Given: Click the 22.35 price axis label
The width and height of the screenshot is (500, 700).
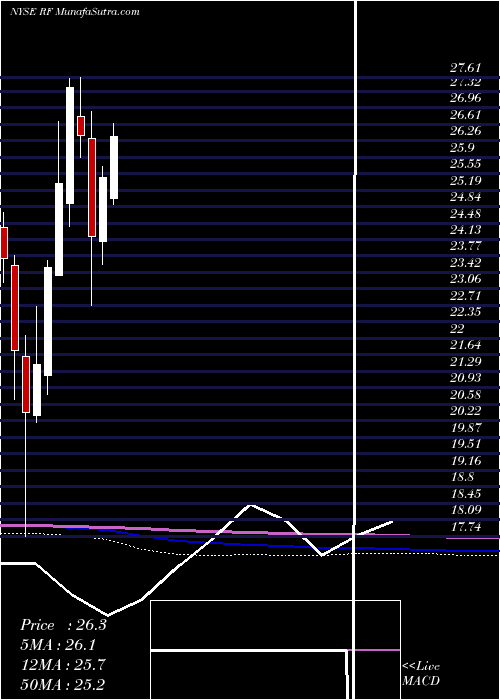Looking at the screenshot, I should (x=465, y=312).
